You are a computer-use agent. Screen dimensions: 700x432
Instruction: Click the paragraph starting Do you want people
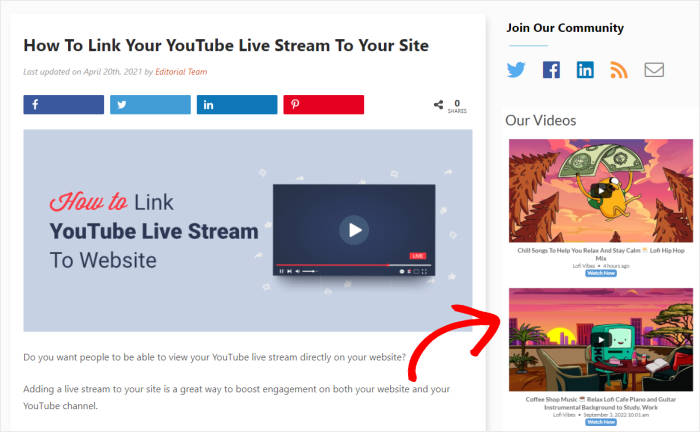pos(214,357)
